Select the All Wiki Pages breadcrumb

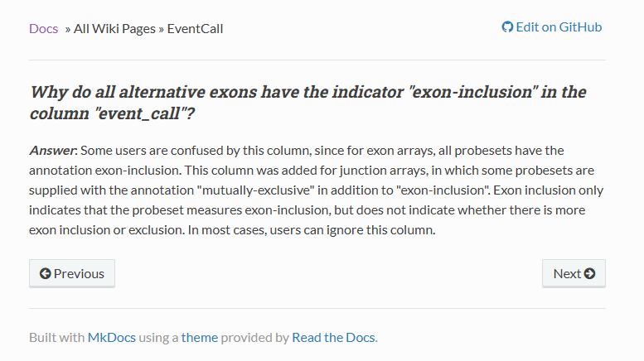(114, 28)
